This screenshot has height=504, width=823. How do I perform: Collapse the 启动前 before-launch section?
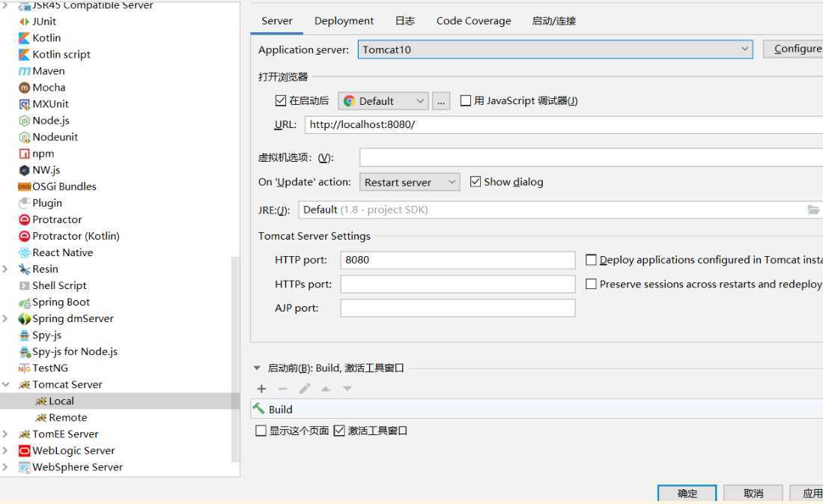[x=257, y=368]
